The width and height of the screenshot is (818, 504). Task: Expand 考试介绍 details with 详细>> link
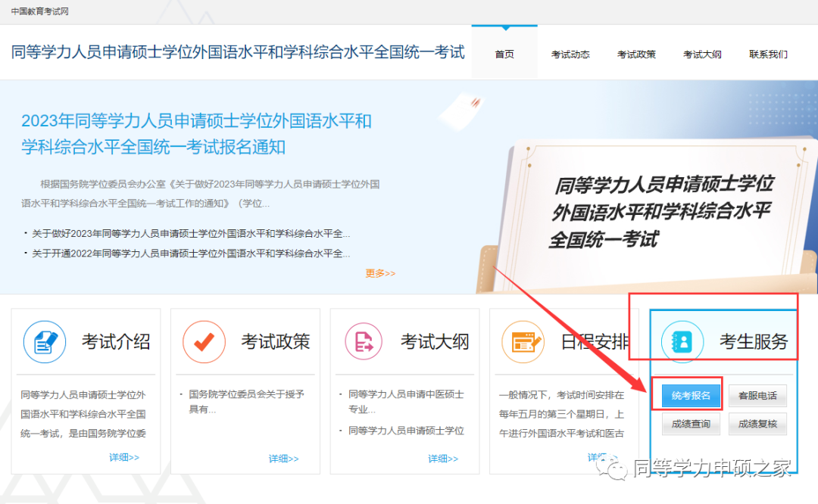[x=124, y=457]
